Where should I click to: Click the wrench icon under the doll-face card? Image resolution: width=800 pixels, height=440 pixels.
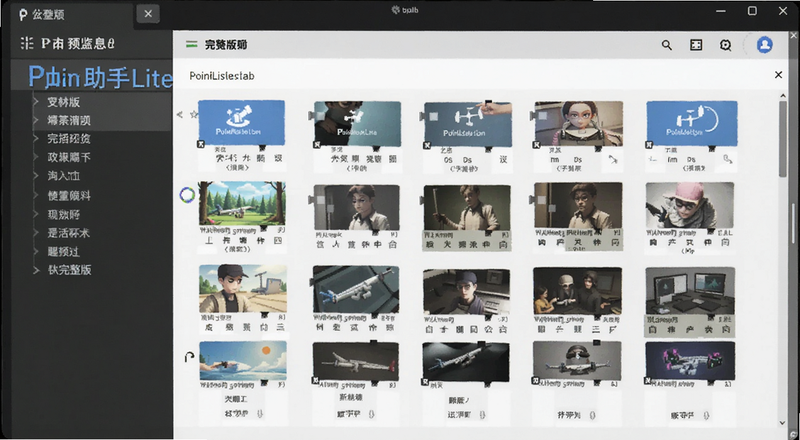613,160
